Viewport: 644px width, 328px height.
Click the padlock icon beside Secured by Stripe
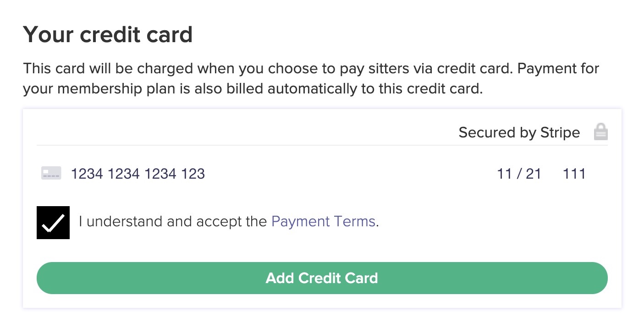(x=600, y=132)
